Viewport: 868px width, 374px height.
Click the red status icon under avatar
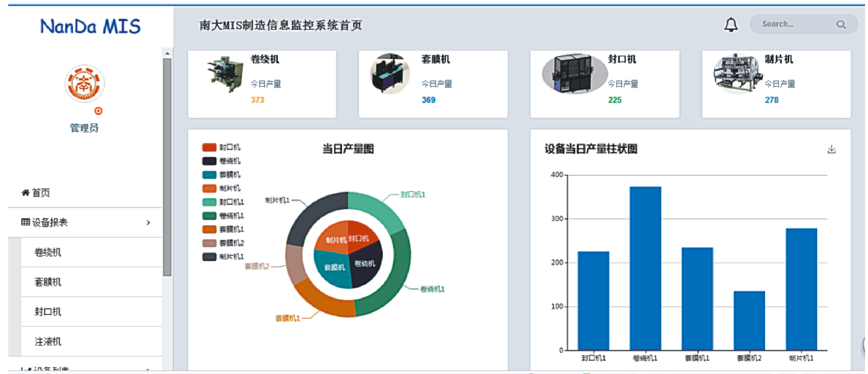tap(98, 112)
